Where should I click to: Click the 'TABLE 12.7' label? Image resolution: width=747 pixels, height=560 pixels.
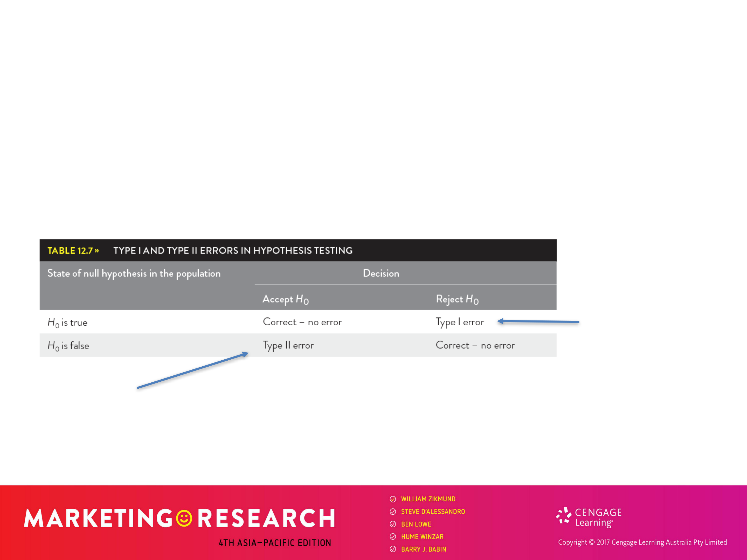click(x=73, y=250)
